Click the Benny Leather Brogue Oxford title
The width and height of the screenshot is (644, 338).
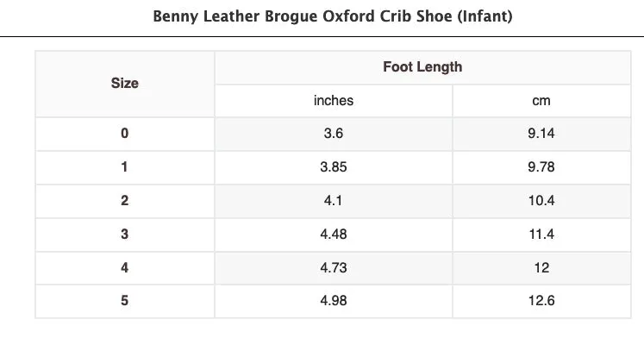click(333, 16)
